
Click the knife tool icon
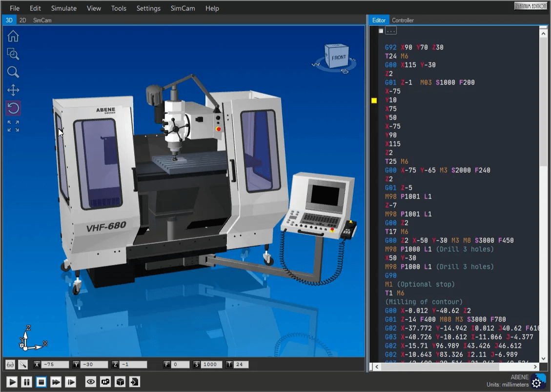pos(22,364)
